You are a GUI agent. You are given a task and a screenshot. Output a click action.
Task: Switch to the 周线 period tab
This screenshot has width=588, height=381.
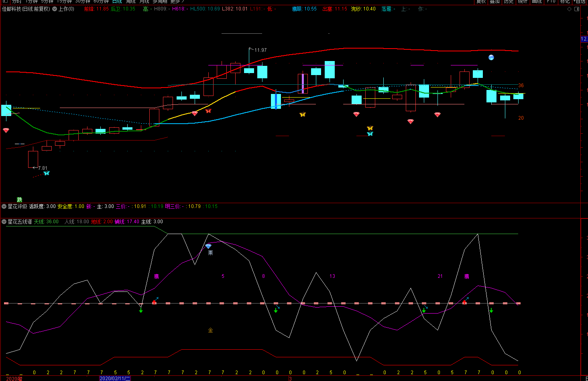pos(130,2)
